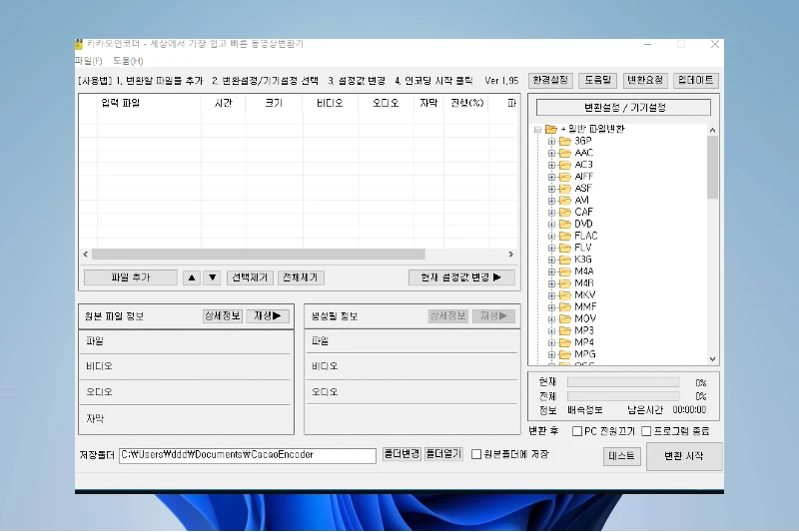Click file list scroll left arrow
Image resolution: width=799 pixels, height=532 pixels.
[x=86, y=255]
